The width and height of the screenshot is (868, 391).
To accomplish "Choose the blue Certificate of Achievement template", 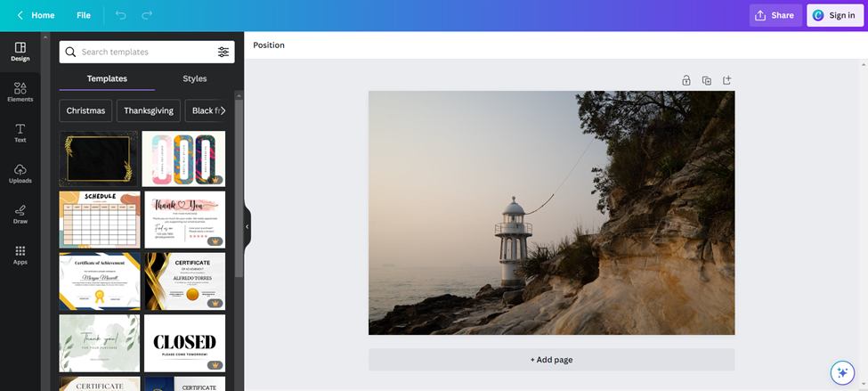I will click(100, 281).
